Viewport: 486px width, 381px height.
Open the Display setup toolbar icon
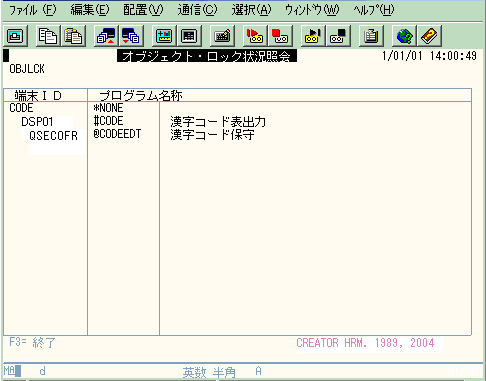tap(164, 36)
